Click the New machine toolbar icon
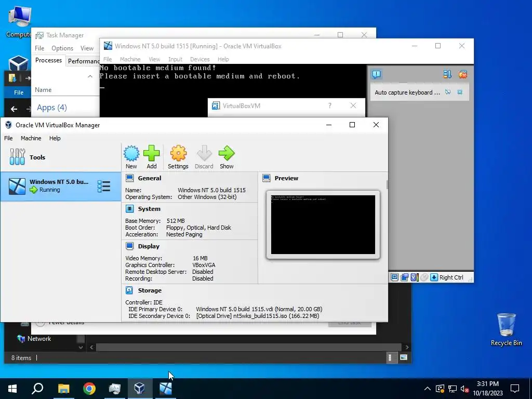 click(131, 153)
